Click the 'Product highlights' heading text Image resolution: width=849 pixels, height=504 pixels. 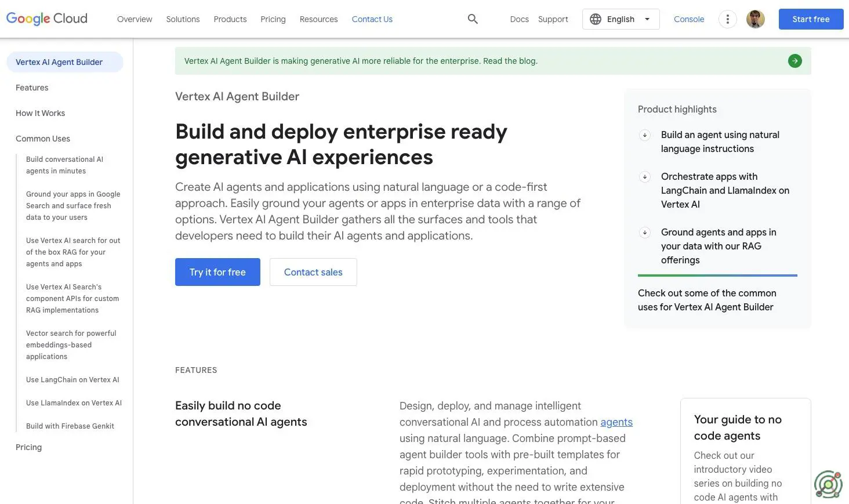click(677, 110)
